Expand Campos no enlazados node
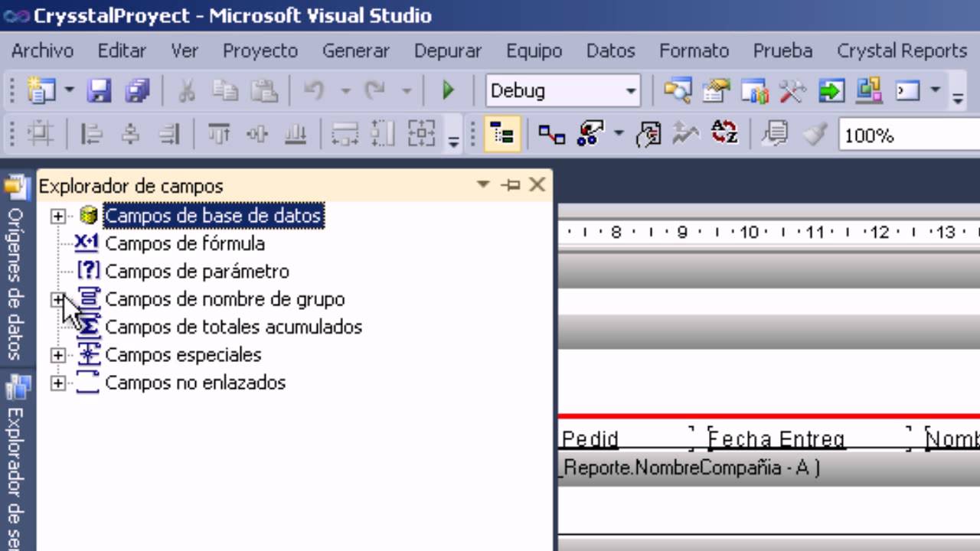Image resolution: width=980 pixels, height=551 pixels. 58,383
